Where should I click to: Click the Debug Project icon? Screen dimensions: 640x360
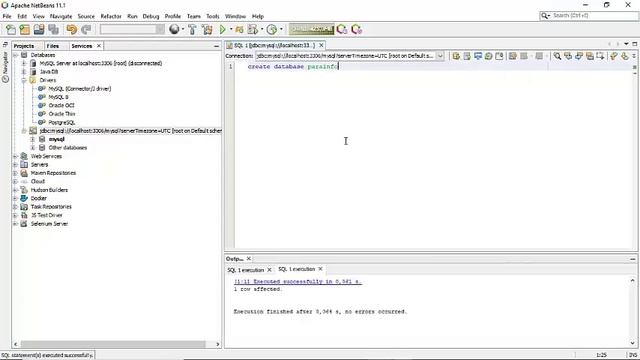[x=240, y=29]
